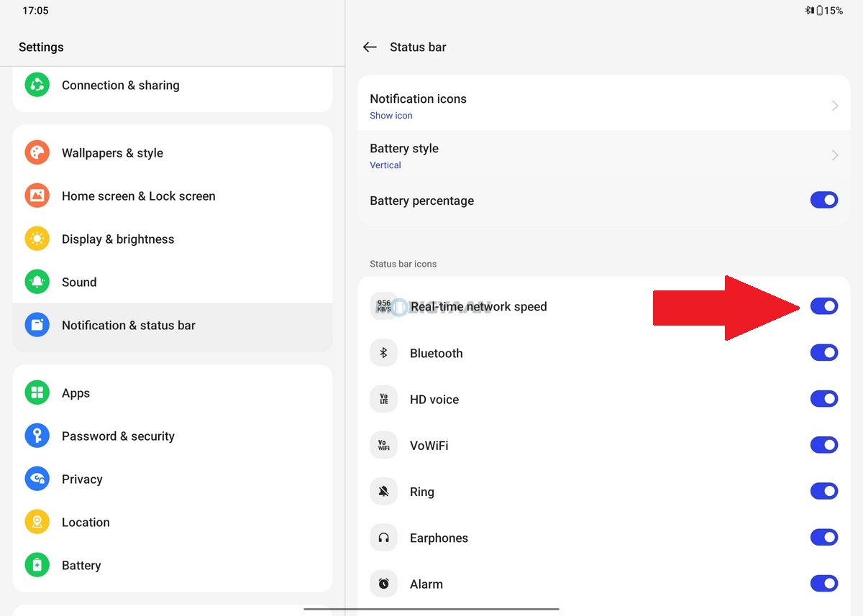Tap the Sound bell icon
863x616 pixels.
pyautogui.click(x=37, y=282)
